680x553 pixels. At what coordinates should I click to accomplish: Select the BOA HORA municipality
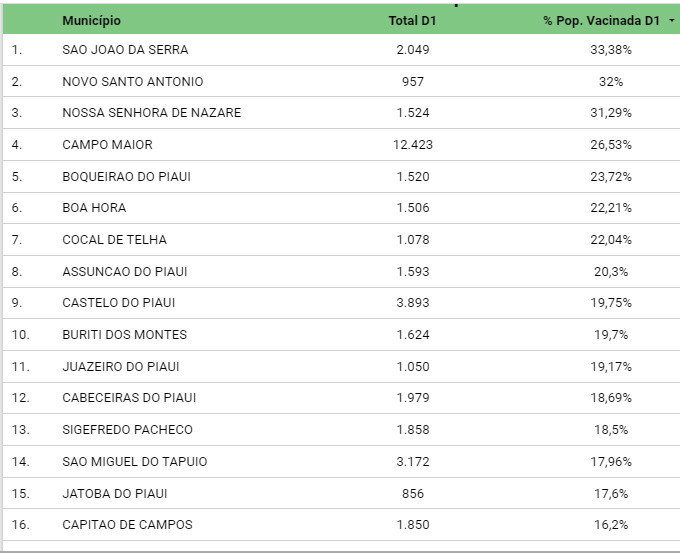pos(94,208)
